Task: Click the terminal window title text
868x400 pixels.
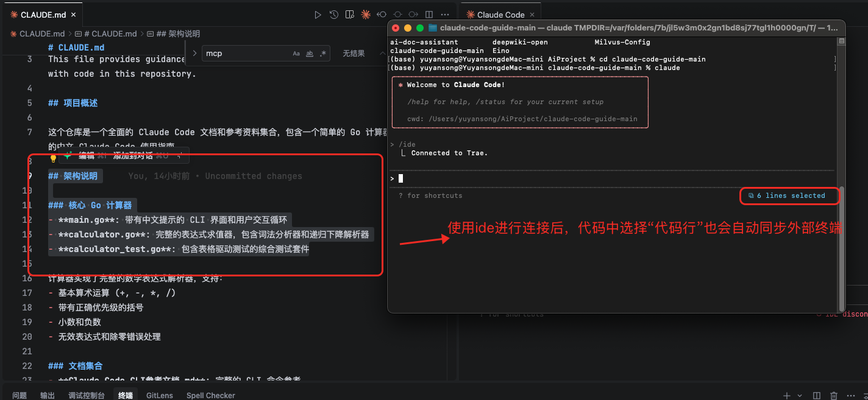Action: point(639,27)
